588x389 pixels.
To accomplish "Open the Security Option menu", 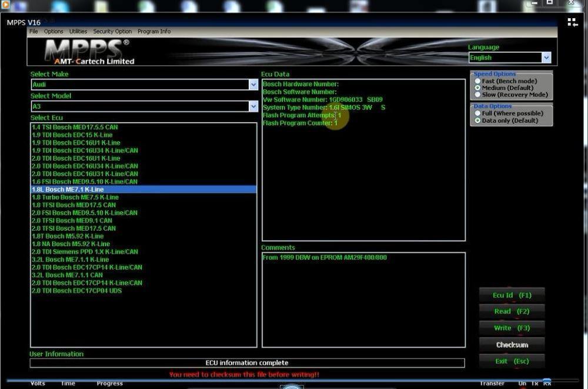I will click(112, 31).
